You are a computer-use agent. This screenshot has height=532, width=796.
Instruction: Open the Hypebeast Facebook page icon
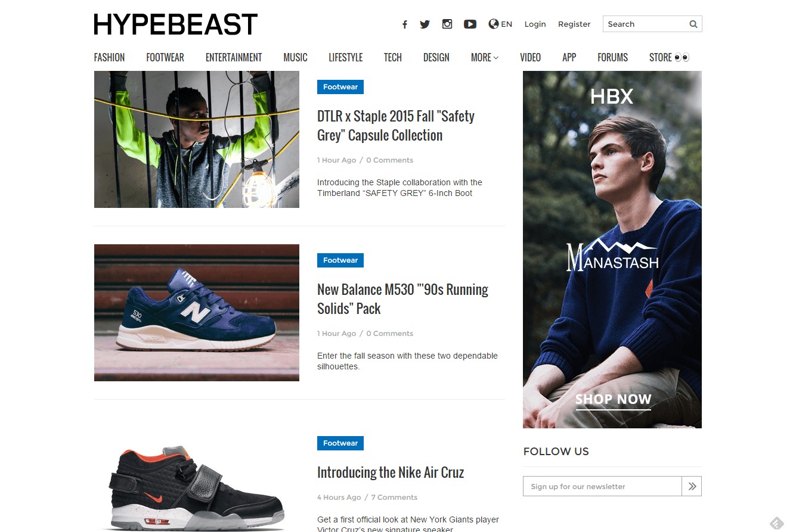[x=404, y=24]
